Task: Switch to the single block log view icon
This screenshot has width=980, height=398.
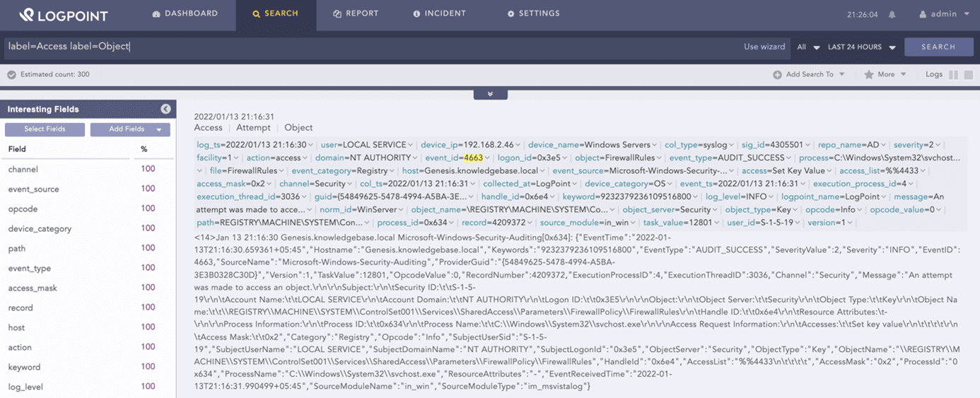Action: pos(969,74)
